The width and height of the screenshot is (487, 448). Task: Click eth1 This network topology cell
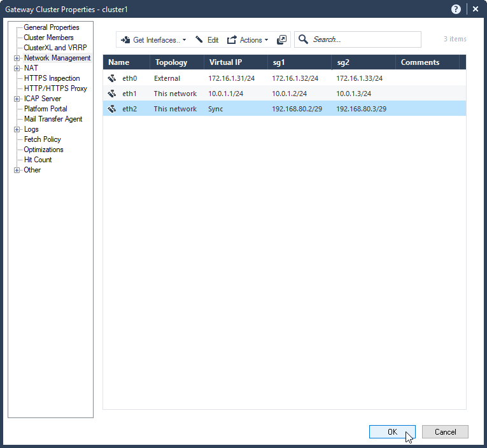point(175,94)
